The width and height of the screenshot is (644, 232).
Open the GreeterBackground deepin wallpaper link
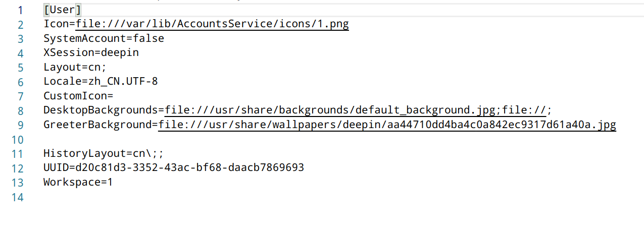pos(386,125)
